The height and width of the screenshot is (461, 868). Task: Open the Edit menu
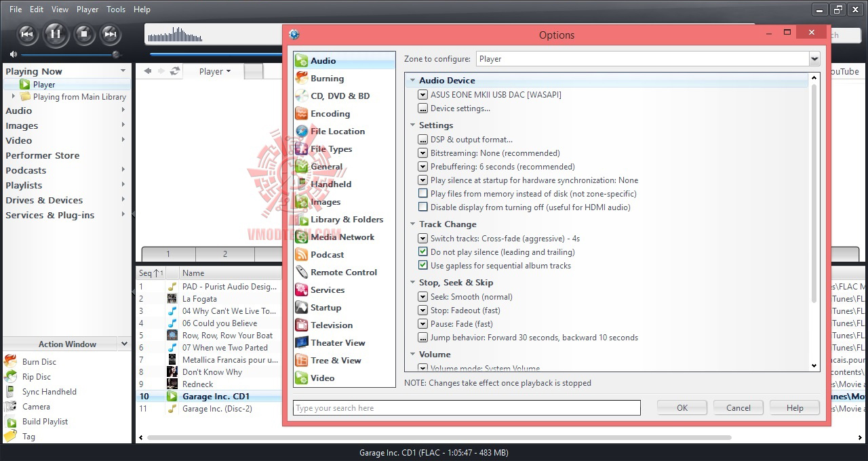pos(37,9)
